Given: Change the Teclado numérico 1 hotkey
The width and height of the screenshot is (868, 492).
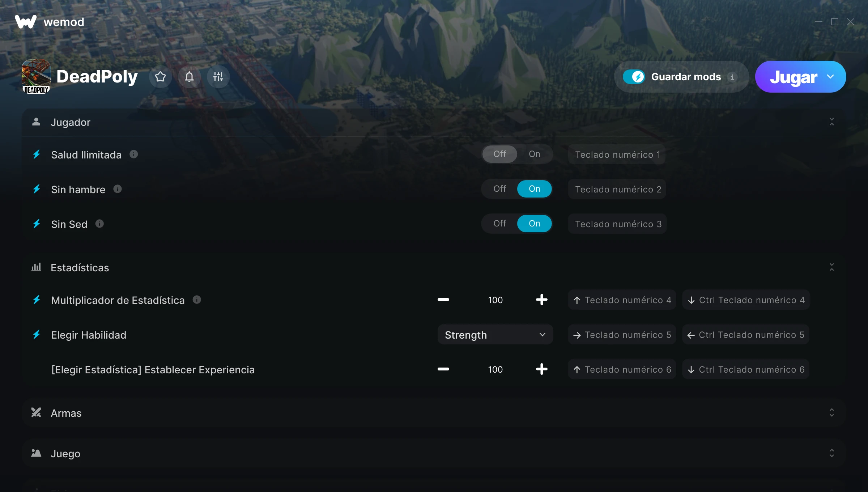Looking at the screenshot, I should (617, 154).
